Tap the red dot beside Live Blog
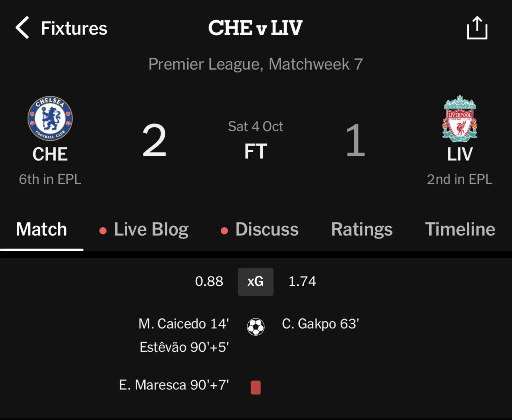512x420 pixels. tap(103, 231)
